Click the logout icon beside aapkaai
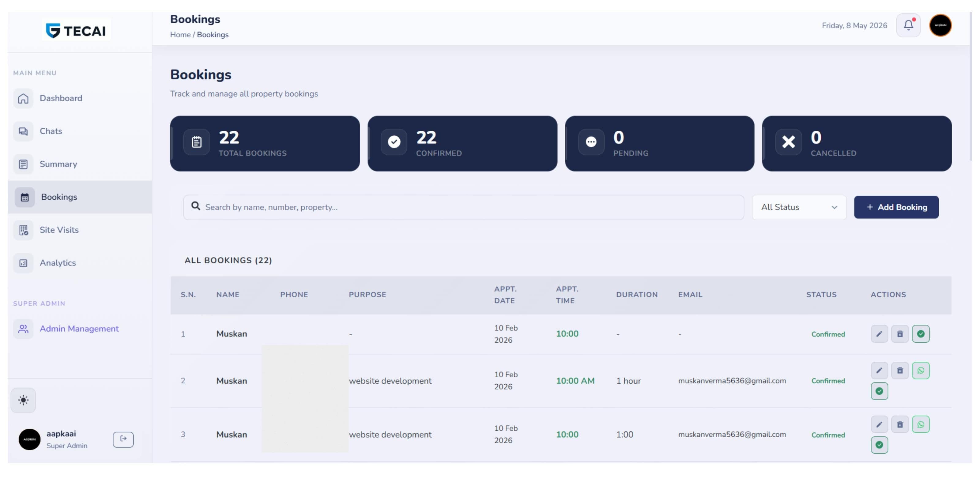This screenshot has height=490, width=980. tap(123, 439)
